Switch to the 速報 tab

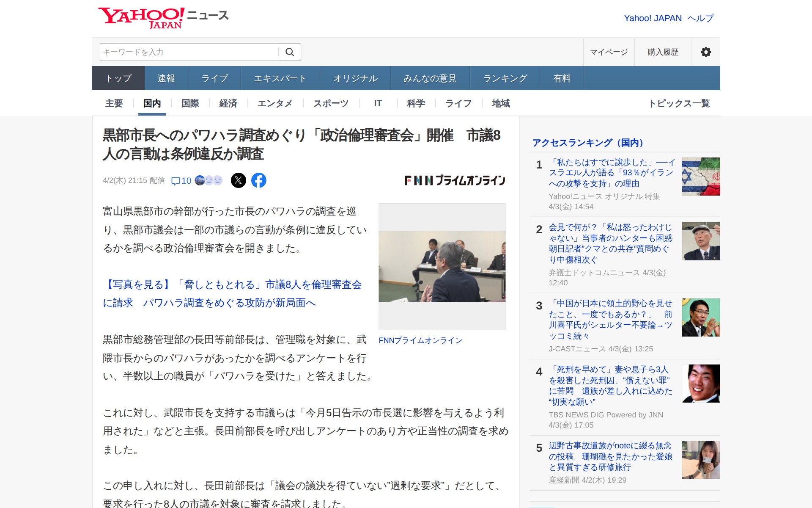pyautogui.click(x=166, y=78)
